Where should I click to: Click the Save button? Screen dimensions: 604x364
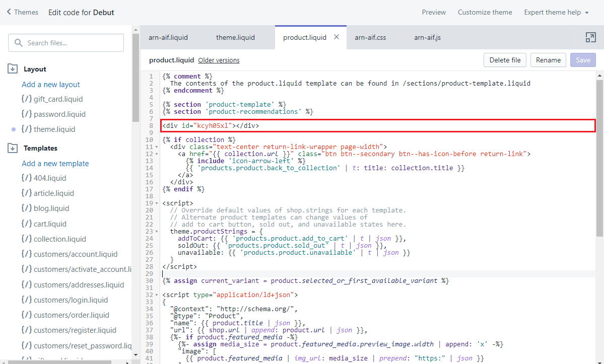pos(583,60)
